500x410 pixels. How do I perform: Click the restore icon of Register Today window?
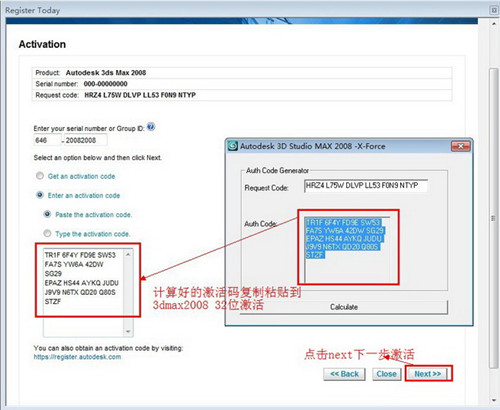(x=494, y=10)
